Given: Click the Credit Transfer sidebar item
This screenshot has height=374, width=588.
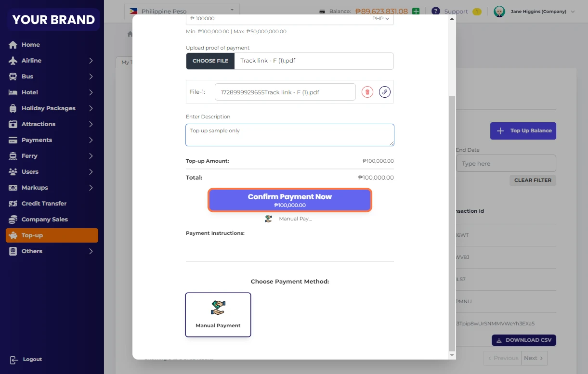Looking at the screenshot, I should tap(44, 204).
